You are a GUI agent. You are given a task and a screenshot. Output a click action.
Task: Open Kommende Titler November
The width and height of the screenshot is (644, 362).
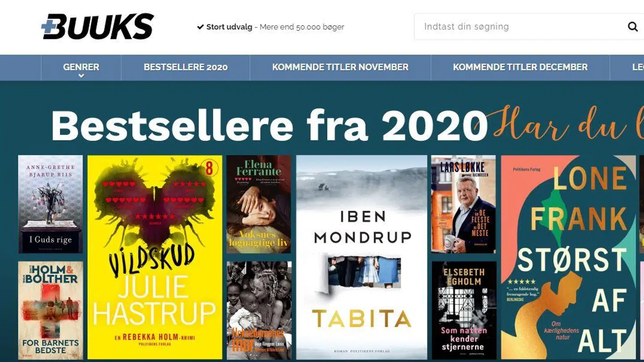tap(340, 68)
